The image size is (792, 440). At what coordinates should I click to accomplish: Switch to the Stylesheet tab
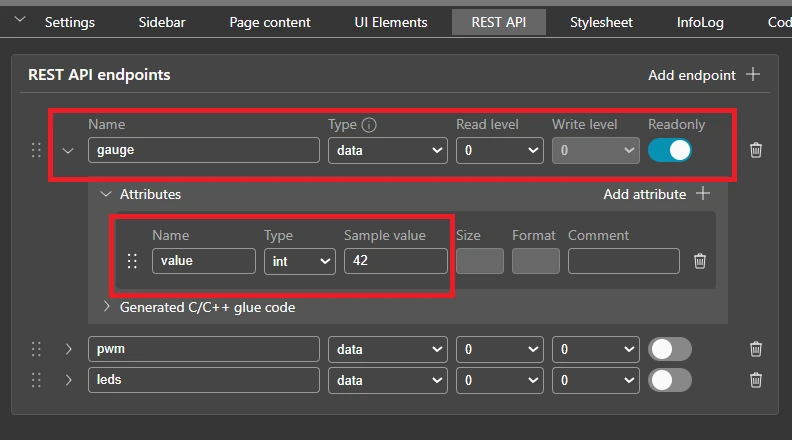pos(601,22)
